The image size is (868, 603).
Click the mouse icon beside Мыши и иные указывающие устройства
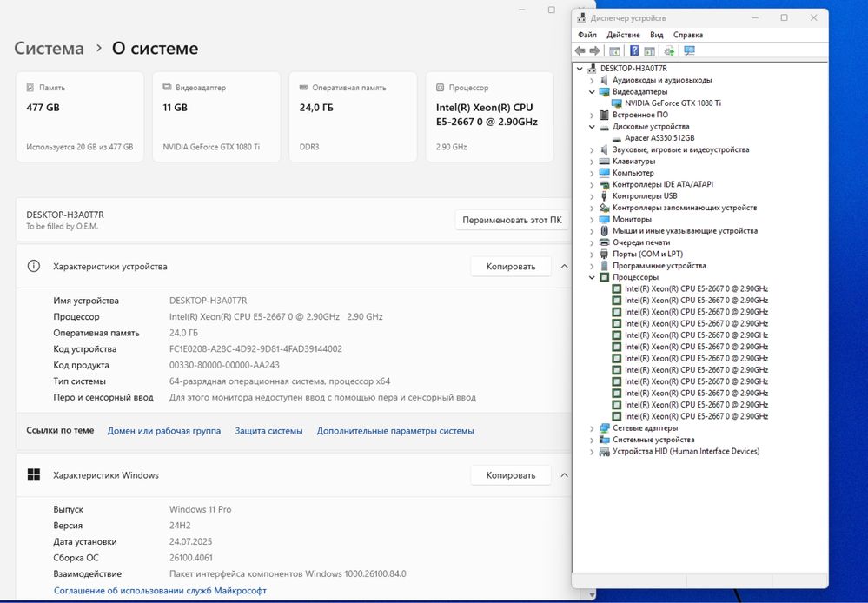click(605, 231)
